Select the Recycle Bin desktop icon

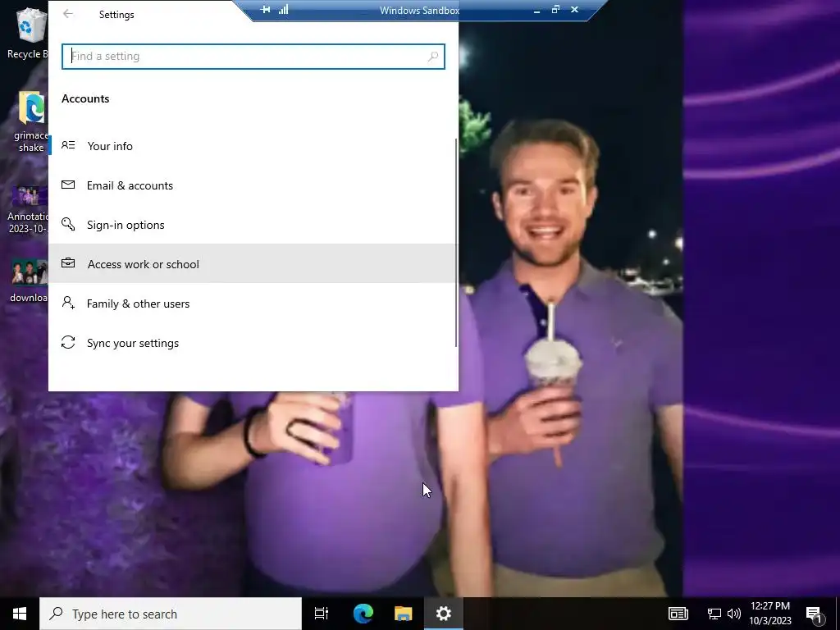[27, 33]
